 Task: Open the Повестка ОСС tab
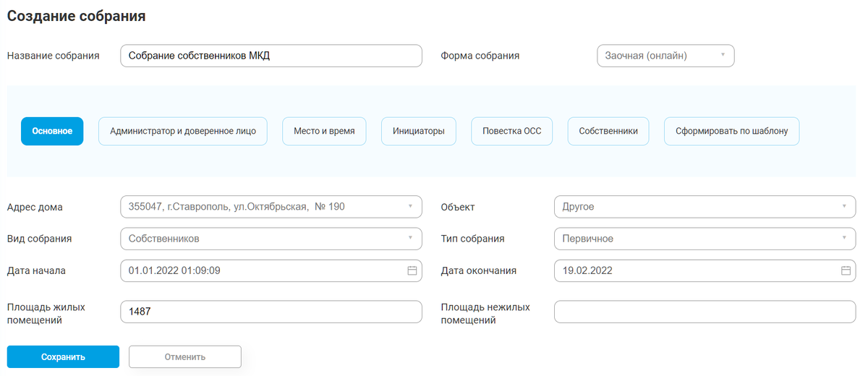pyautogui.click(x=512, y=132)
